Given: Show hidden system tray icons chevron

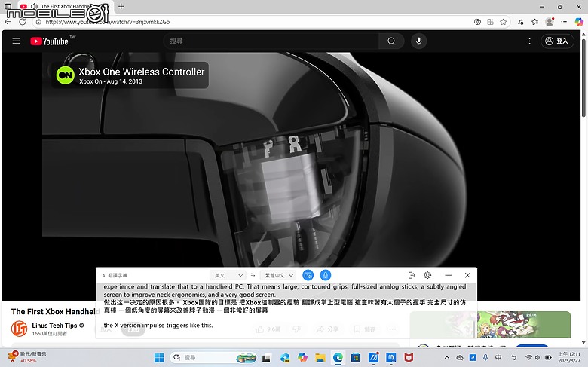Looking at the screenshot, I should [446, 358].
